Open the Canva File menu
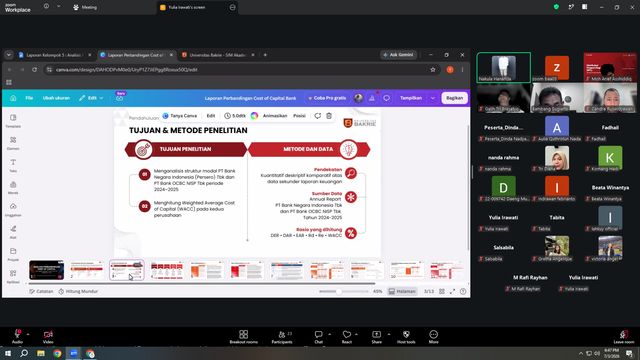Screen dimensions: 640x360 pos(29,98)
